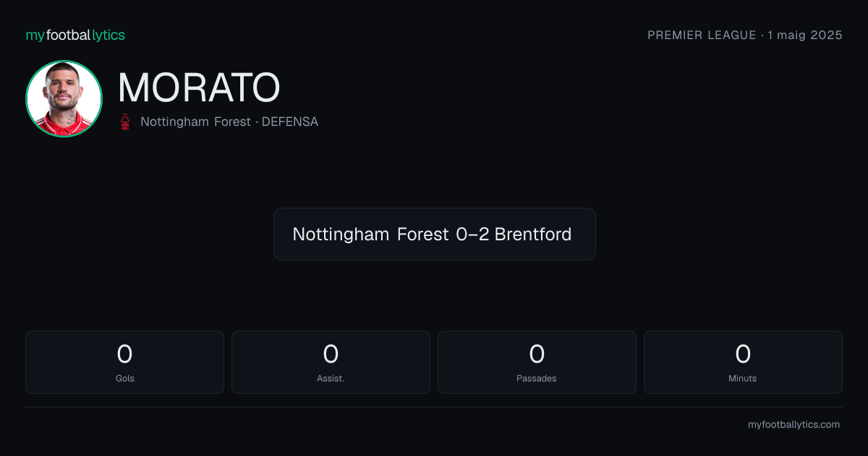Click the Brentford team name in score
Image resolution: width=868 pixels, height=456 pixels.
[533, 234]
